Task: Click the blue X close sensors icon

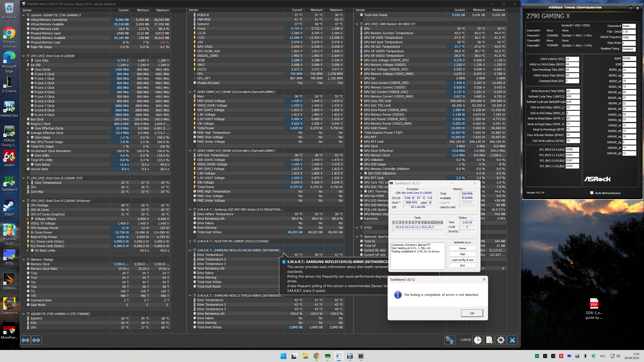Action: click(x=512, y=340)
